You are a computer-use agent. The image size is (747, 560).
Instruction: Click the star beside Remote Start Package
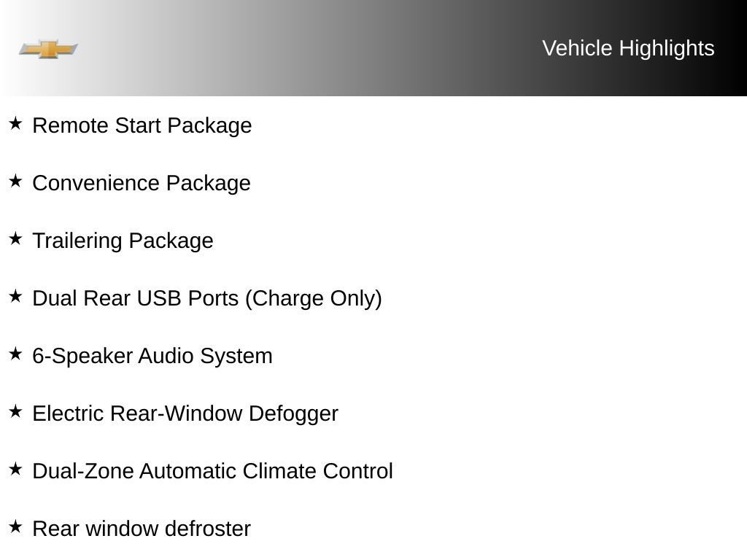[x=16, y=123]
